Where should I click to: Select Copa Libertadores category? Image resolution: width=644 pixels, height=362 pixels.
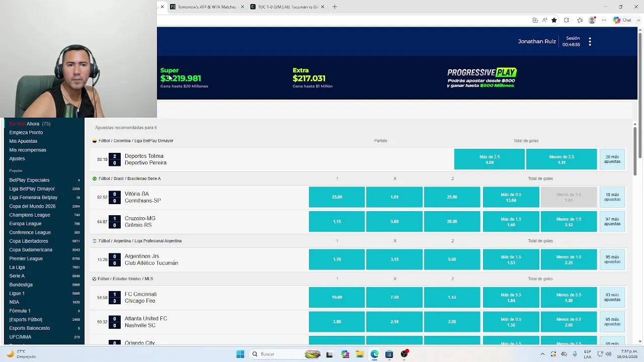tap(44, 241)
